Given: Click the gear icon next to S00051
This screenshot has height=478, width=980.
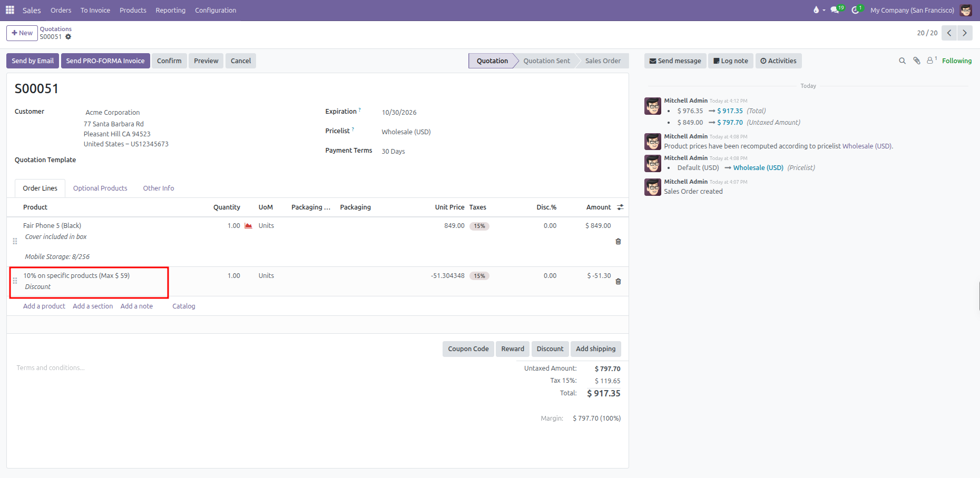Looking at the screenshot, I should pos(68,37).
